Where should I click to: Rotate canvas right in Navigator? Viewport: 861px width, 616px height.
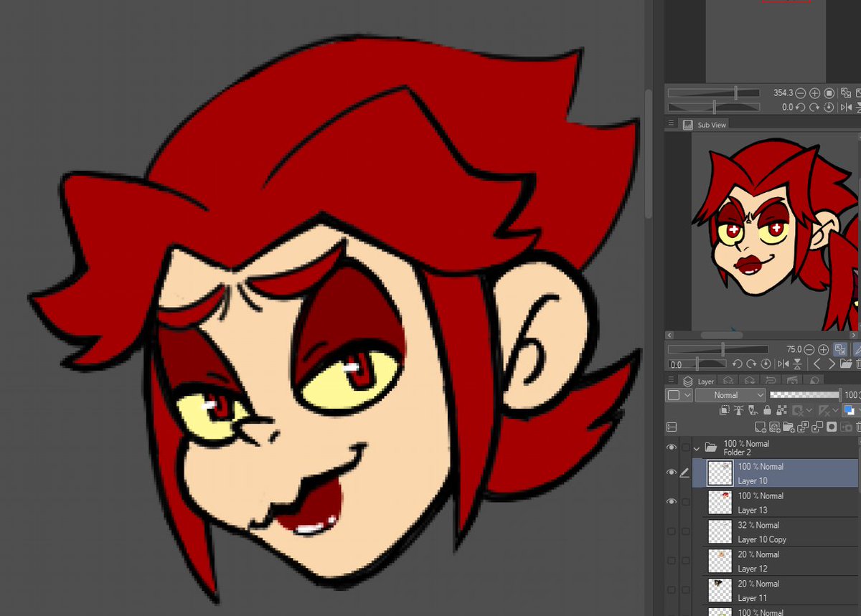(x=815, y=108)
